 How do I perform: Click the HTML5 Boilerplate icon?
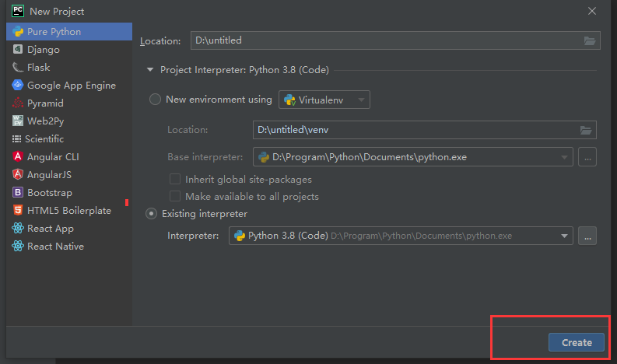(18, 210)
